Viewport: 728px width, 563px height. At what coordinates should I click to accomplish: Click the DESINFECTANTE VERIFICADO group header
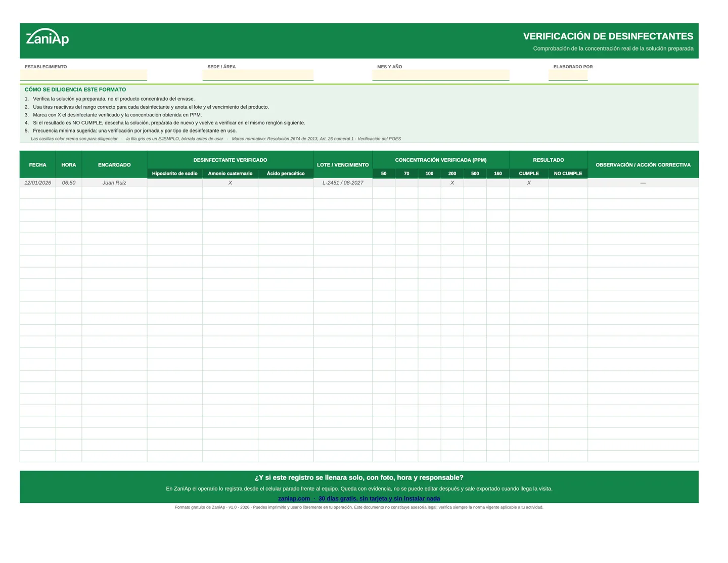[231, 160]
